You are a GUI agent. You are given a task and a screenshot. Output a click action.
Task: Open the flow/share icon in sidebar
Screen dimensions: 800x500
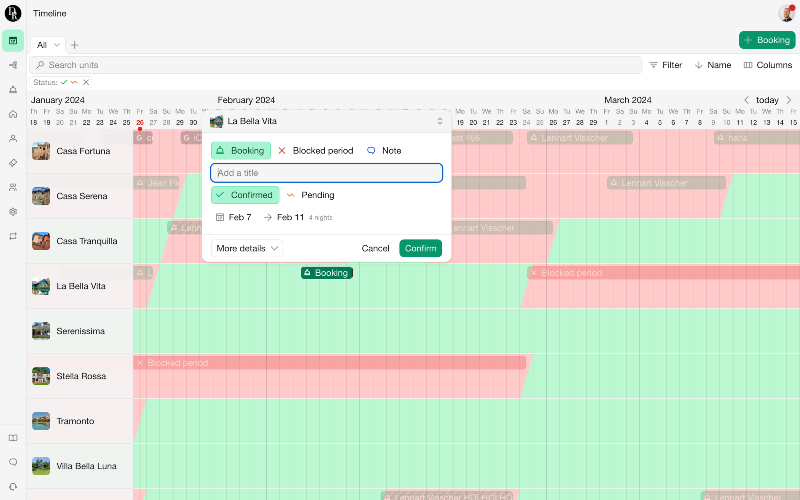(x=13, y=65)
